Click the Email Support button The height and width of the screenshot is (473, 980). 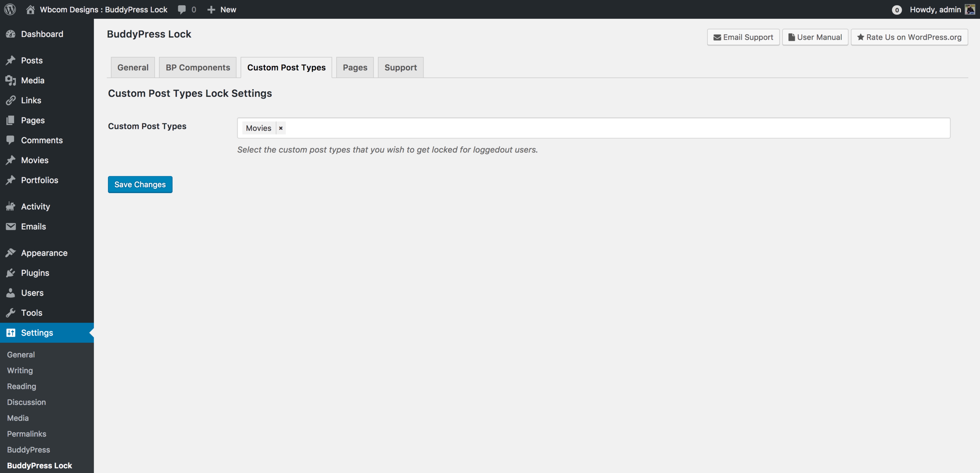[x=743, y=37]
